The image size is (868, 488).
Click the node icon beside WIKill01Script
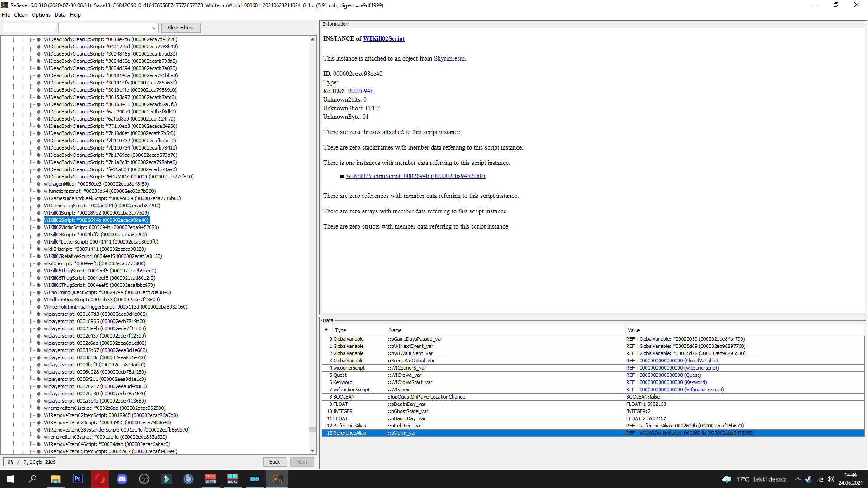39,213
